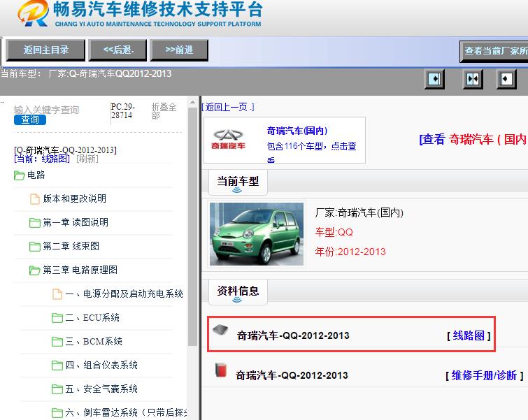Collapse the 第三章 电路原理图 folder
This screenshot has width=528, height=420.
coord(35,270)
